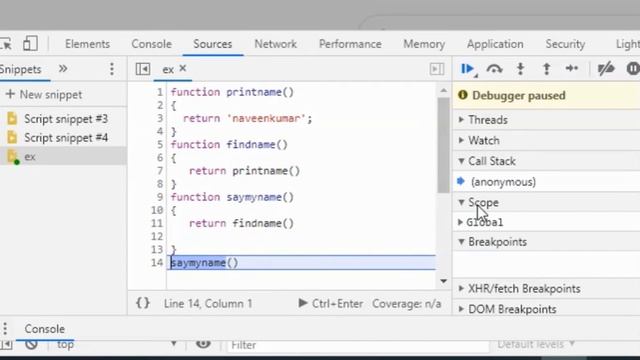Click the live expression eye icon
Viewport: 640px width, 360px height.
click(x=203, y=344)
